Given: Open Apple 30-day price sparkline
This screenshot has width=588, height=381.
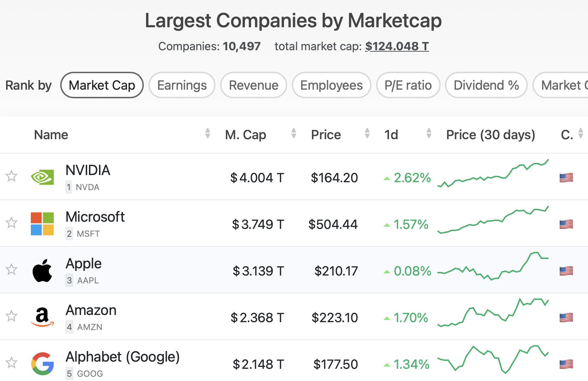Looking at the screenshot, I should tap(493, 266).
